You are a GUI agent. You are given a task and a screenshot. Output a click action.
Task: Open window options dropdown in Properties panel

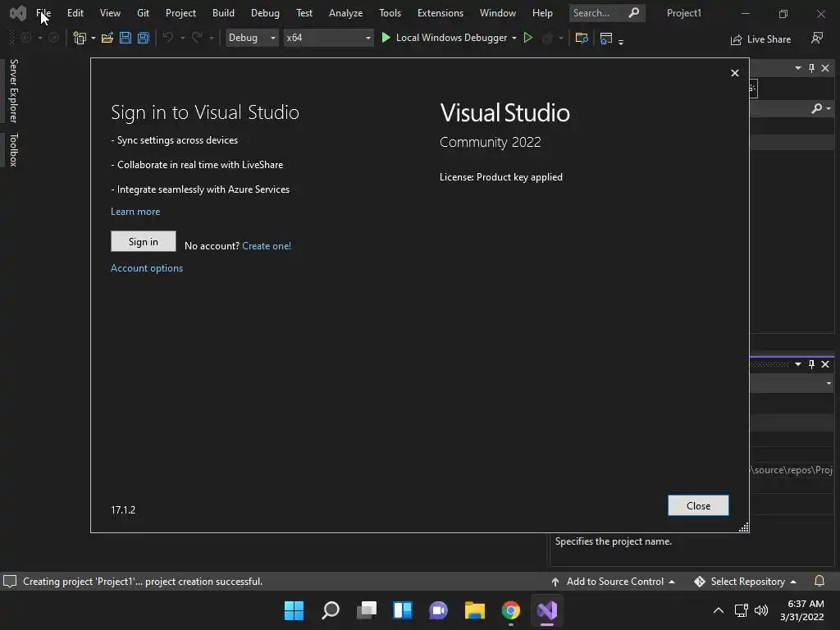[x=798, y=364]
